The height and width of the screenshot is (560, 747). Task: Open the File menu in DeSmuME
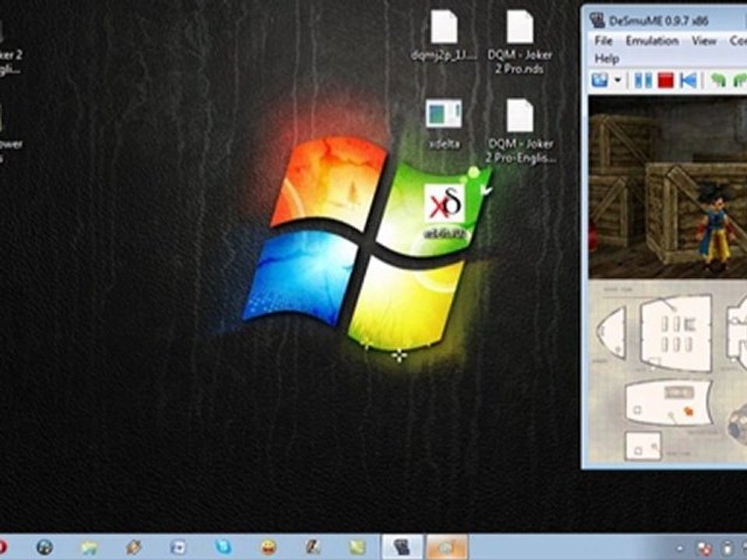pos(604,41)
